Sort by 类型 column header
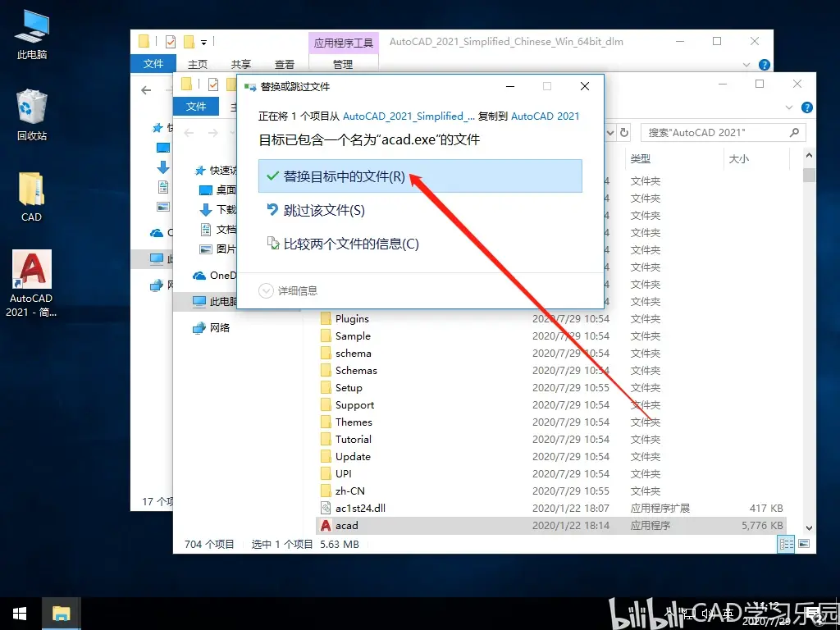Viewport: 840px width, 630px height. 641,158
